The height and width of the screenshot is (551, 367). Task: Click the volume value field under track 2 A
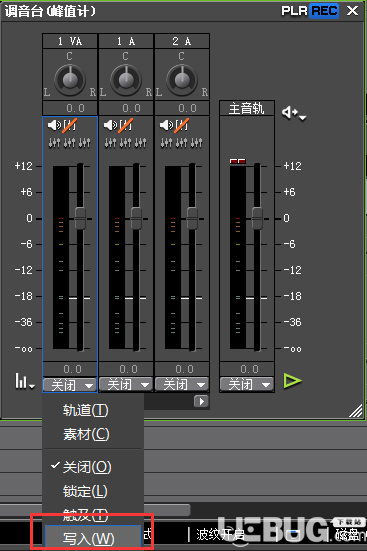pos(182,369)
